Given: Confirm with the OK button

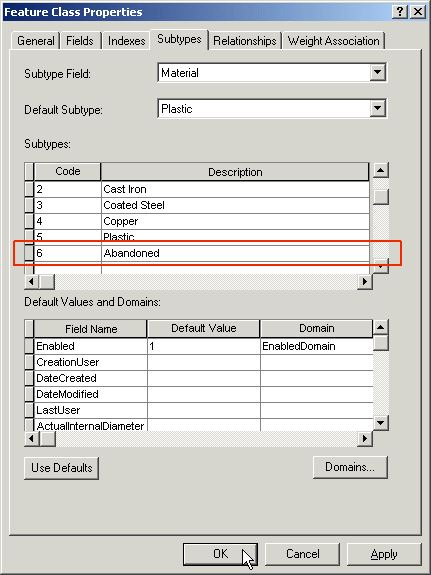Looking at the screenshot, I should tap(220, 554).
